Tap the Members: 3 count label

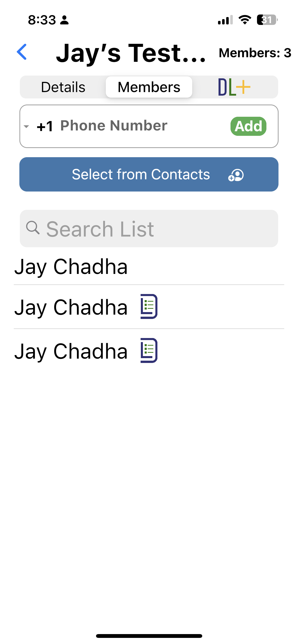[x=255, y=53]
